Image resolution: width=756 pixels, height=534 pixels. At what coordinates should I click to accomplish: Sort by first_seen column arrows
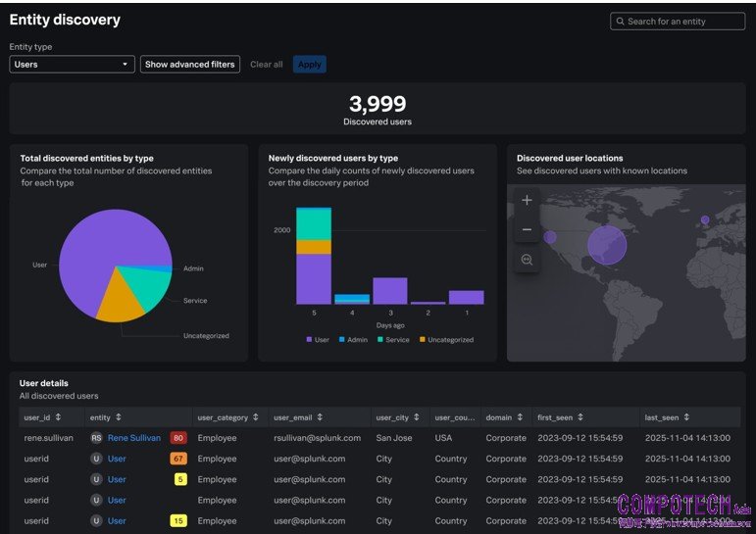coord(580,417)
